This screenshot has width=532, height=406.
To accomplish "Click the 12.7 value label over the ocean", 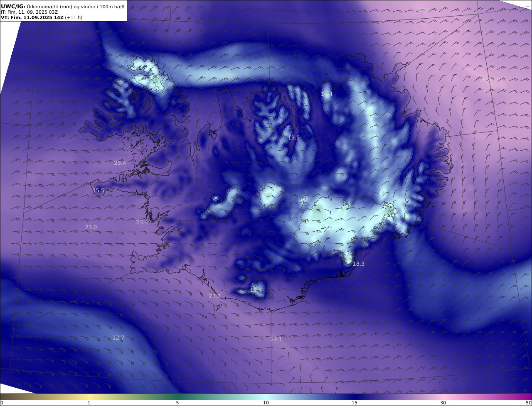I will point(118,338).
